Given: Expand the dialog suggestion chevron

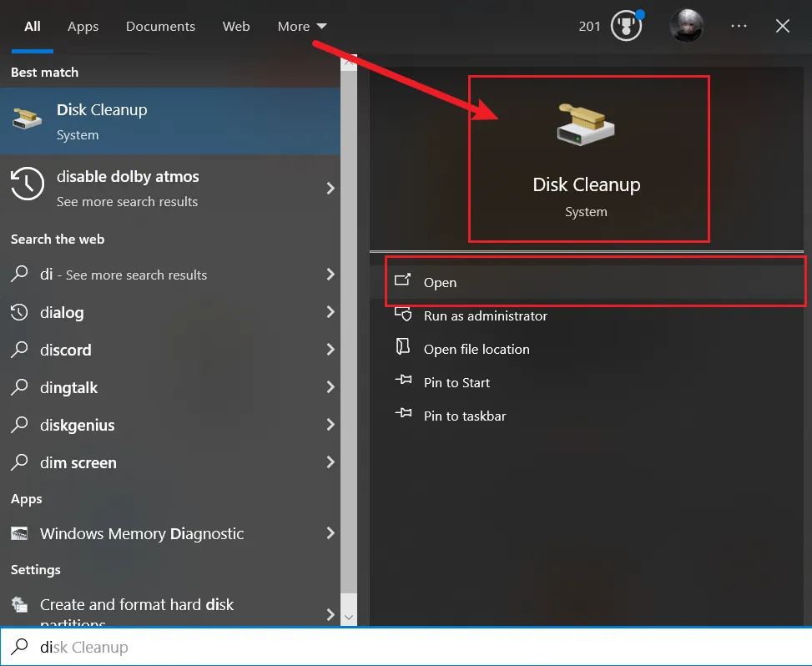Looking at the screenshot, I should point(330,312).
